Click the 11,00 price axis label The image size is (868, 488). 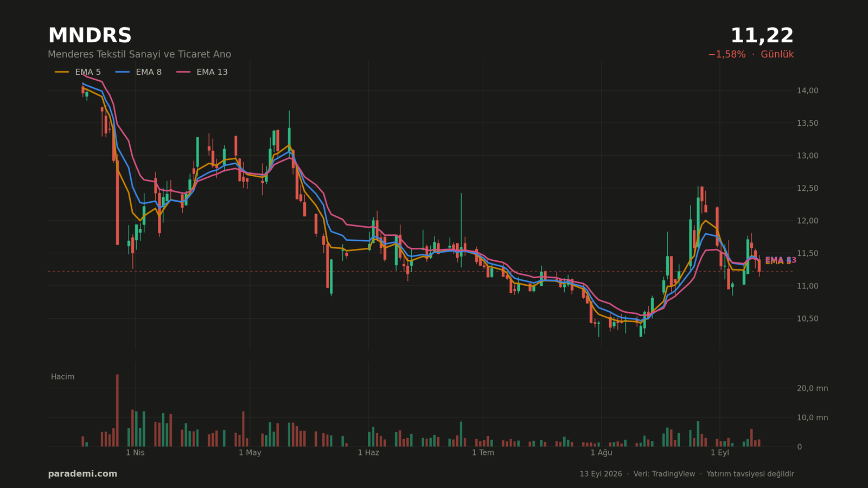click(807, 286)
